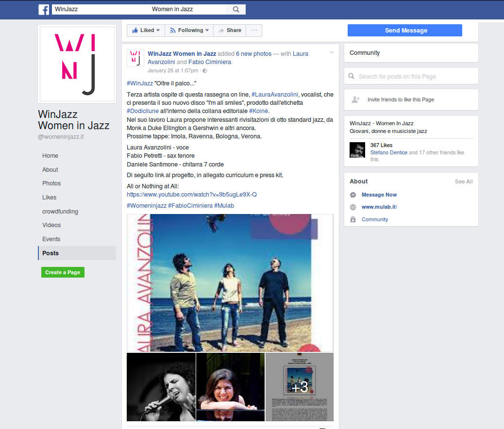This screenshot has width=504, height=429.
Task: Open Stefano Dentice friend profile photo
Action: tap(357, 150)
